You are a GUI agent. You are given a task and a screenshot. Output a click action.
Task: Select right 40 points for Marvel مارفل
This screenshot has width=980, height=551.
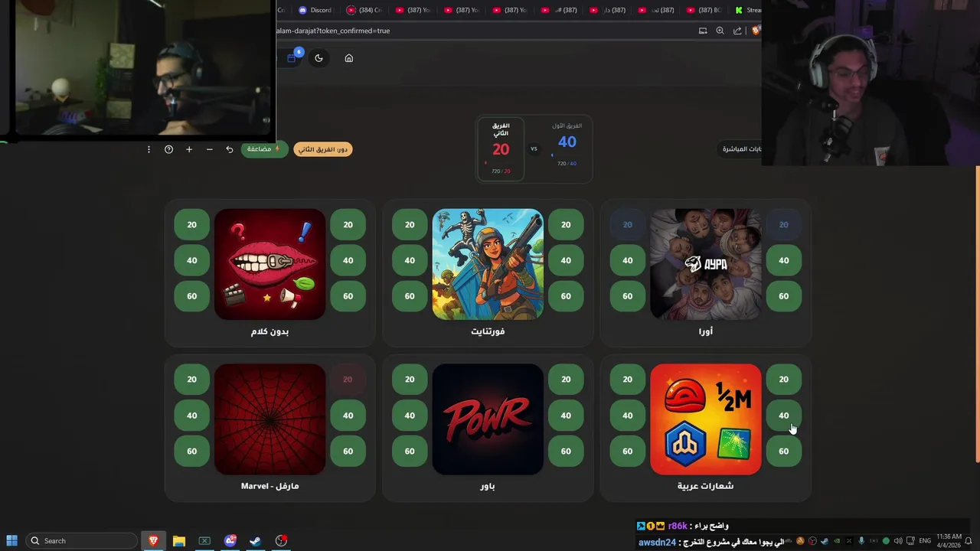coord(348,416)
